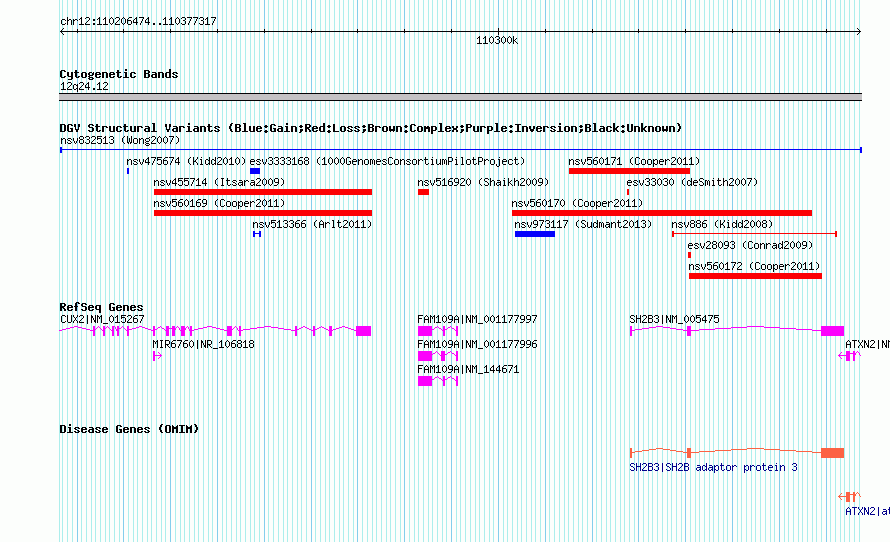Click the chr12:110206474..110377317 coordinates label
The image size is (890, 542).
pos(138,21)
